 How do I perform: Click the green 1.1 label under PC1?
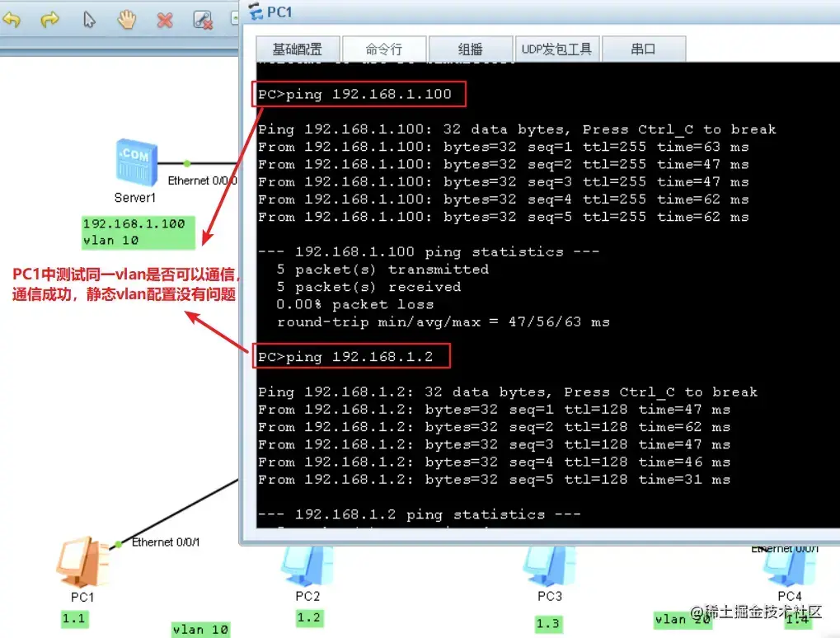coord(74,619)
